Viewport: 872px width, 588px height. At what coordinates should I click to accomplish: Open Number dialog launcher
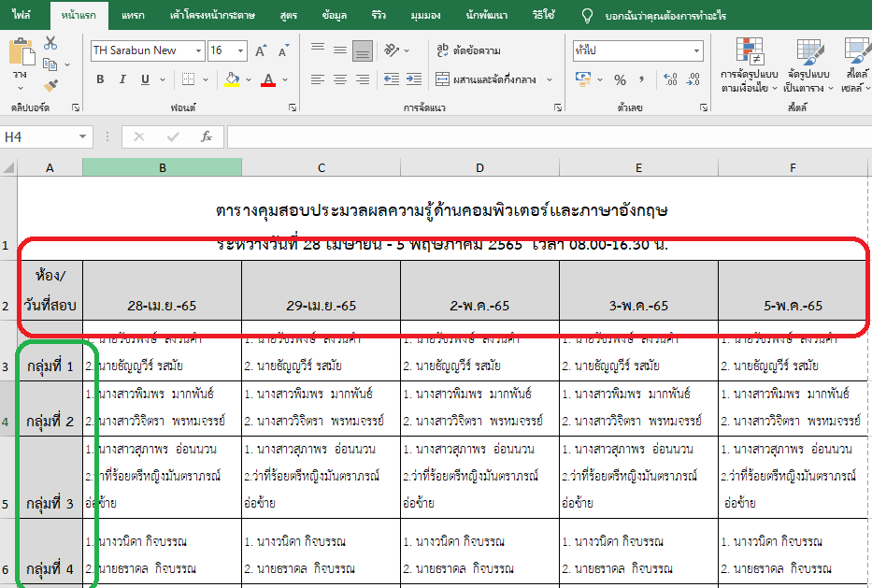tap(704, 108)
